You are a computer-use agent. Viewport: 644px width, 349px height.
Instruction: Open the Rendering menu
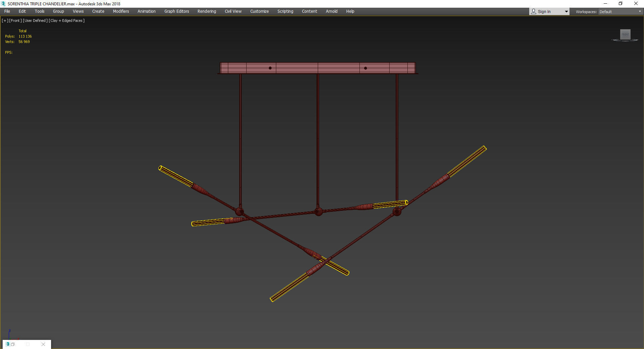pyautogui.click(x=207, y=11)
